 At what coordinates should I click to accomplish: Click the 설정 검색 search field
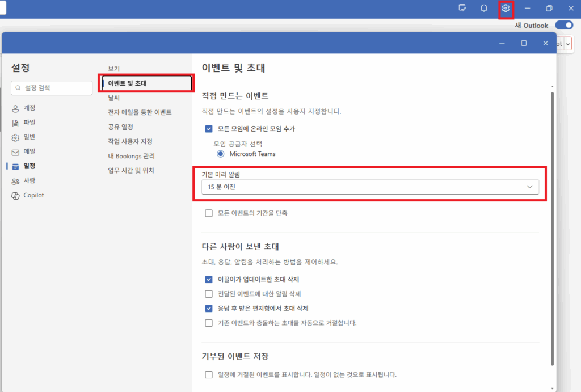pyautogui.click(x=51, y=88)
